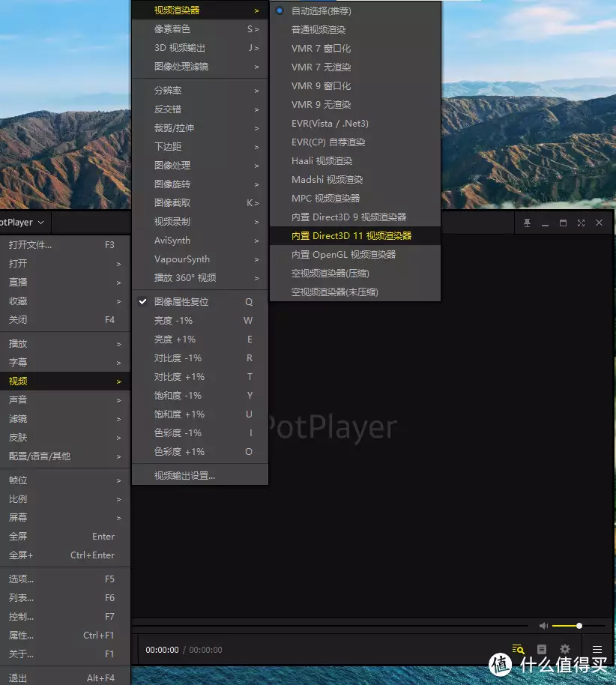The width and height of the screenshot is (616, 685).
Task: Open 选项... preferences entry
Action: coord(65,579)
